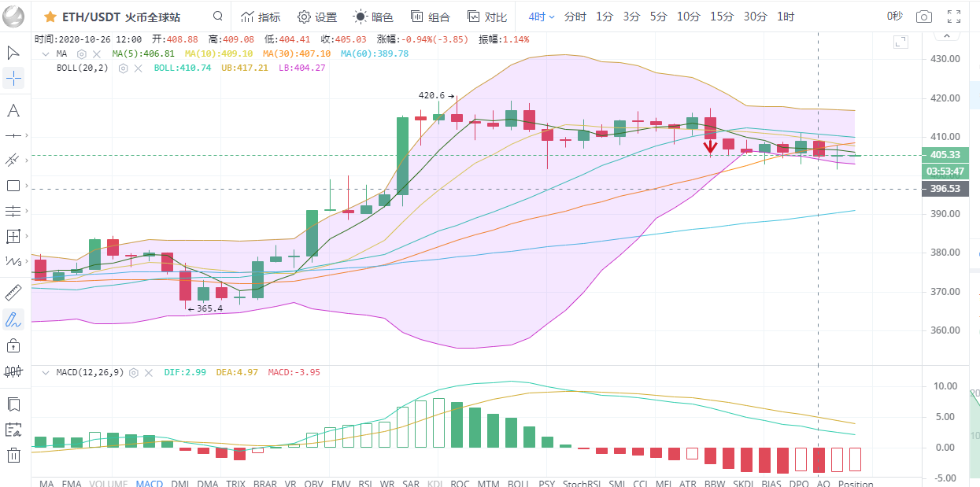Switch to the 15分 timeframe

(721, 17)
